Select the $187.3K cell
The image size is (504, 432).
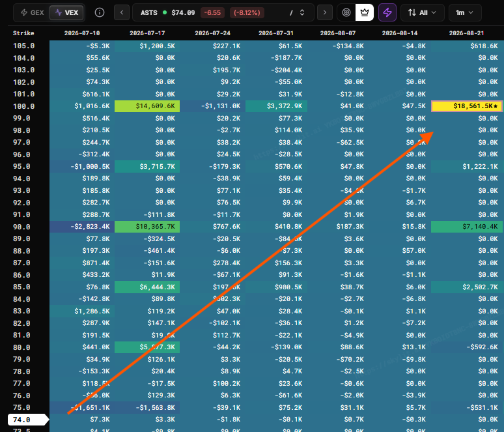click(x=338, y=227)
